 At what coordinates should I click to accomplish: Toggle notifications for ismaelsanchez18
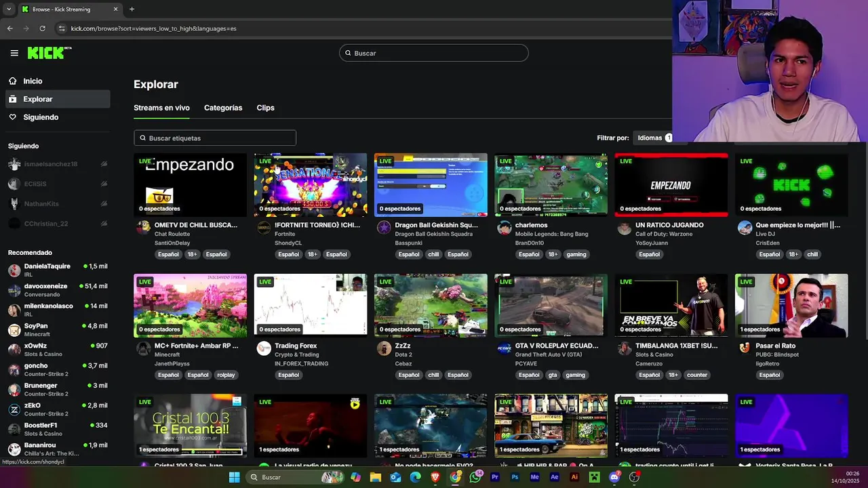coord(104,164)
